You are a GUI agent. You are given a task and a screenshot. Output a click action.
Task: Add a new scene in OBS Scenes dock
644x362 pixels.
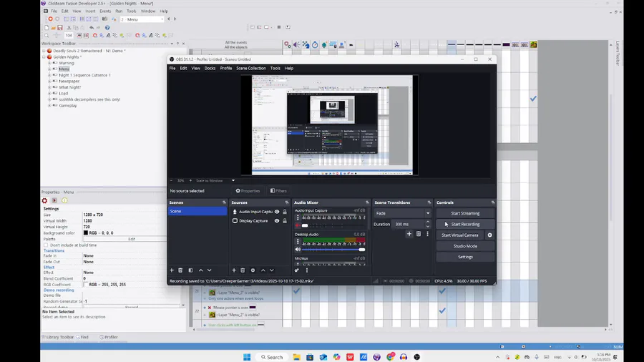coord(172,270)
